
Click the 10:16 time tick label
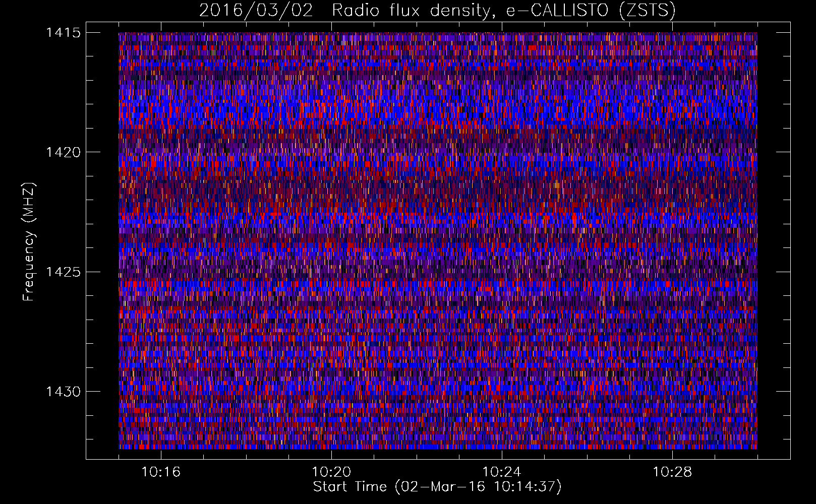tap(161, 472)
